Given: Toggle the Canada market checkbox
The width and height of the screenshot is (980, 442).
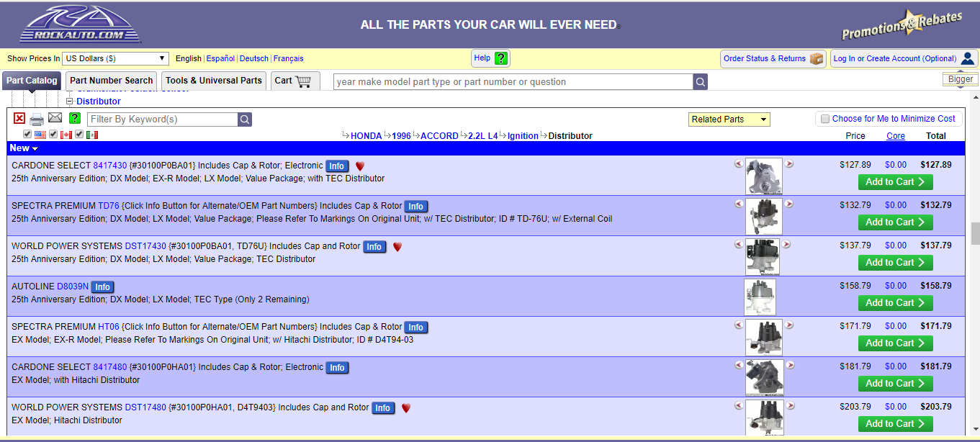Looking at the screenshot, I should (x=53, y=135).
